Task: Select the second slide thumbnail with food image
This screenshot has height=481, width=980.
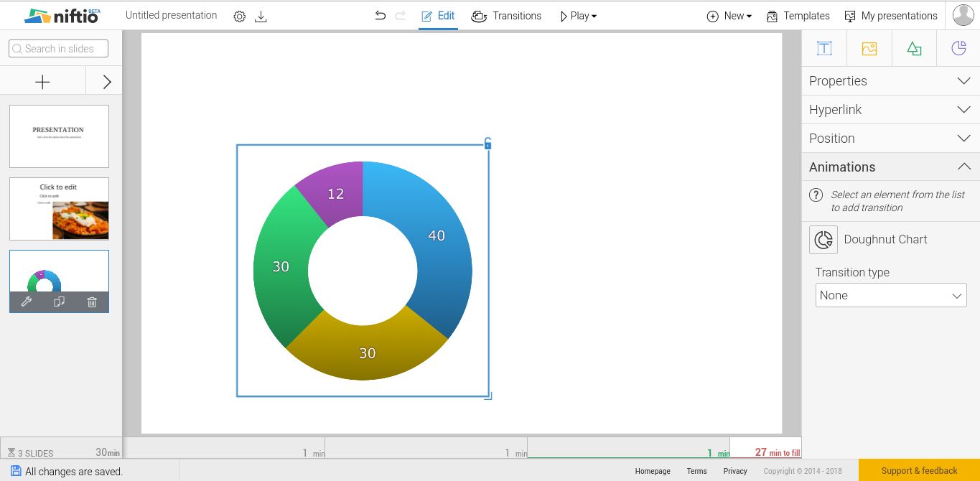Action: click(59, 209)
